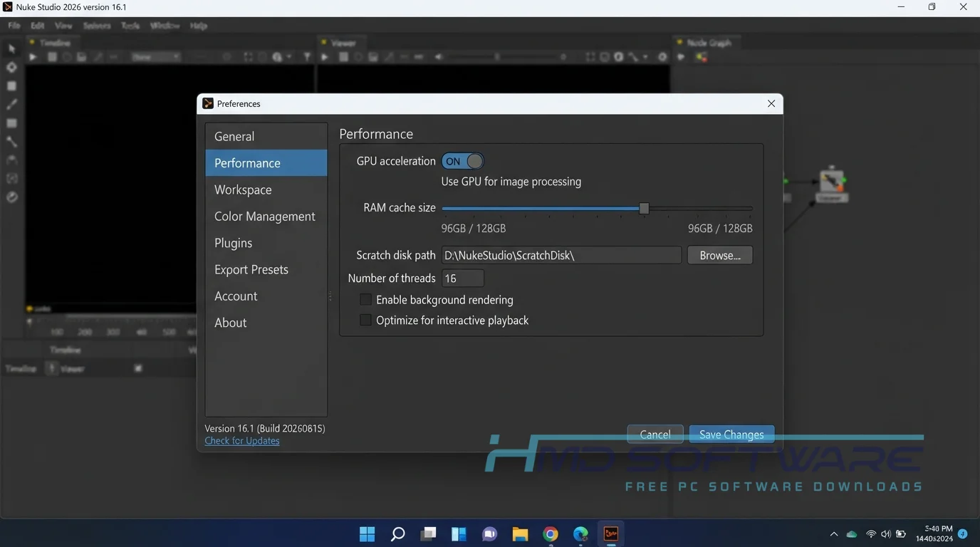Show hidden system tray icons

click(834, 534)
